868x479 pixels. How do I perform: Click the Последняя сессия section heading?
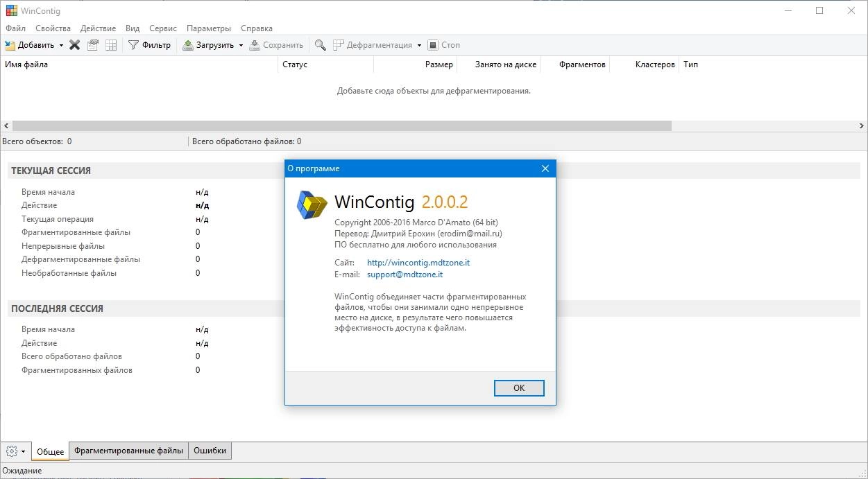(x=57, y=308)
